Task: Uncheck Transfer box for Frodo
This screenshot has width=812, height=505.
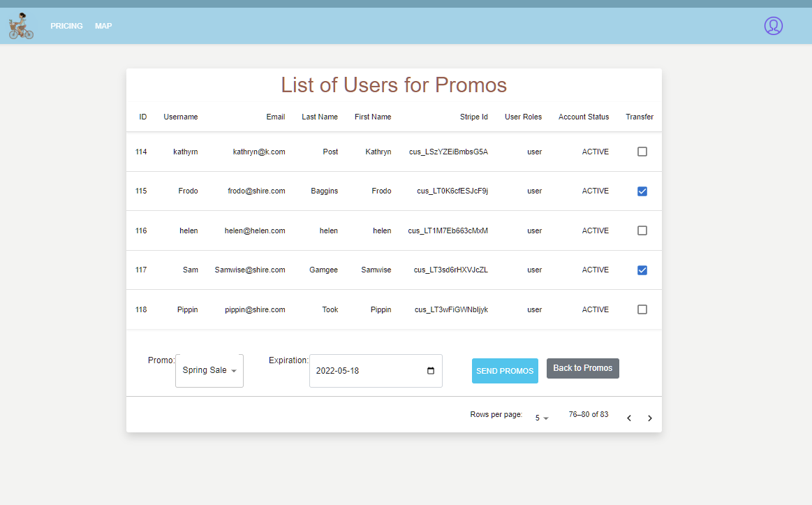Action: point(642,191)
